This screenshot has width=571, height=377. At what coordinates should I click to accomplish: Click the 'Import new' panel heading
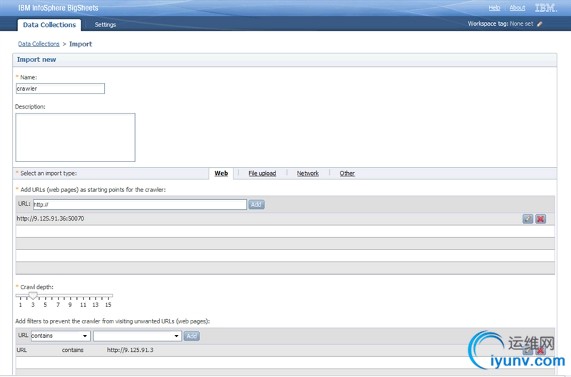[36, 59]
